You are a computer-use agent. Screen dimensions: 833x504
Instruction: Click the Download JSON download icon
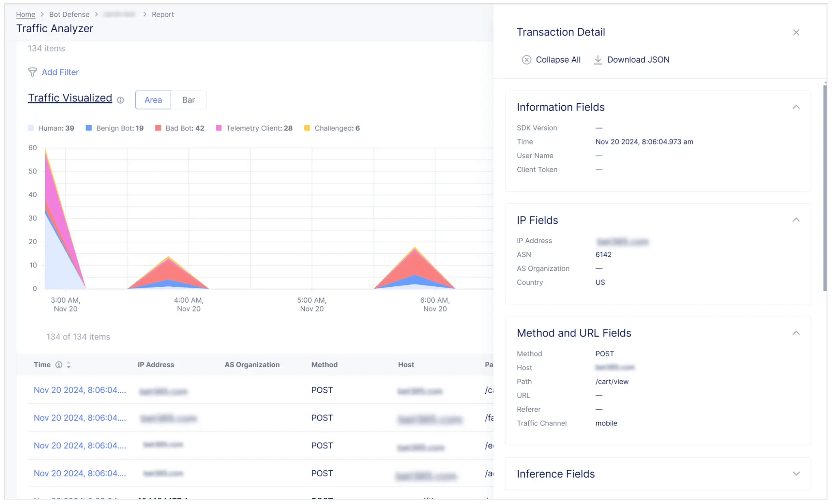click(598, 59)
